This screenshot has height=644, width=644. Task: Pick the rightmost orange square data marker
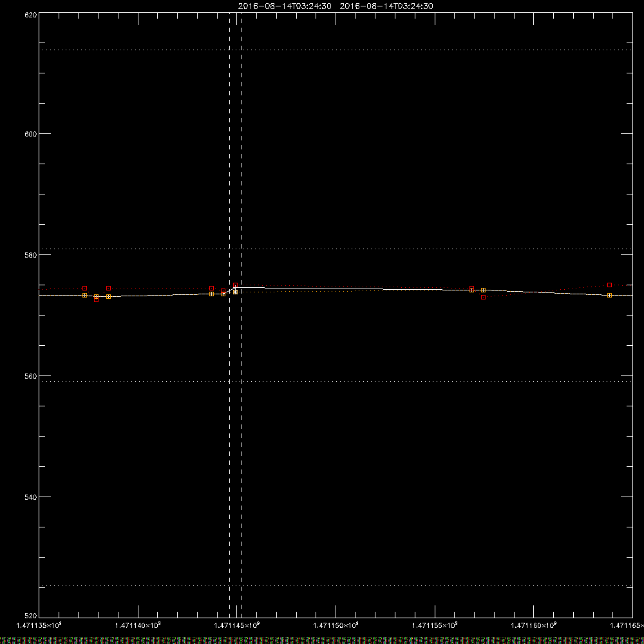609,296
